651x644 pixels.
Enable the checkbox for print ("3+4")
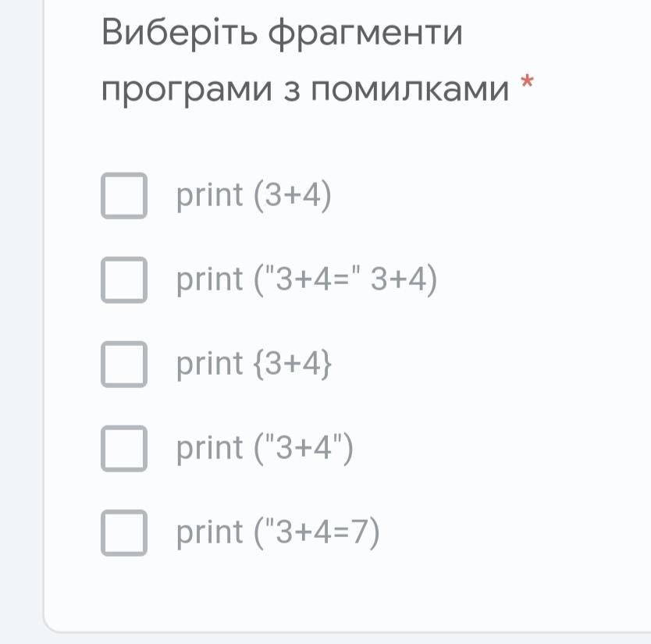click(124, 448)
